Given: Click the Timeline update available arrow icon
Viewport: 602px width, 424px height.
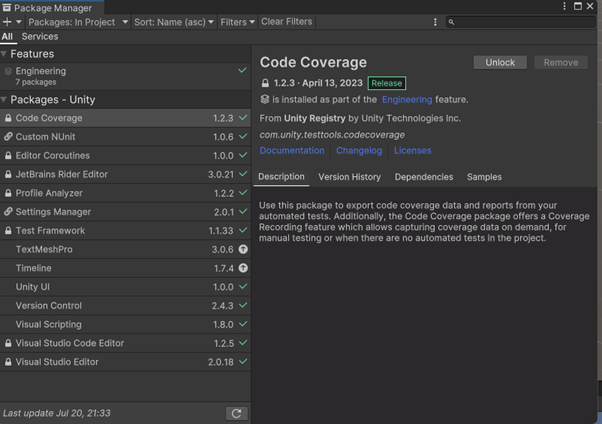Looking at the screenshot, I should click(243, 268).
